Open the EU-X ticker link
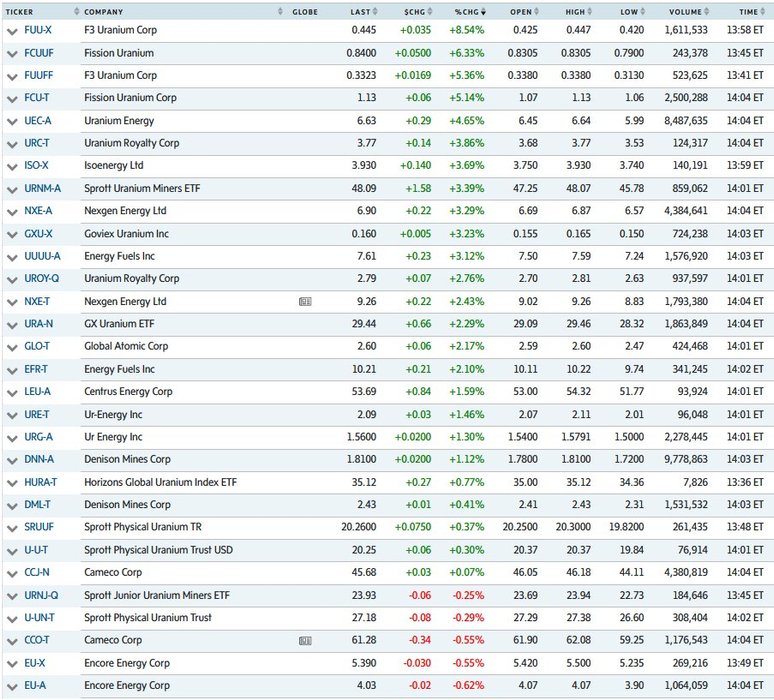 [35, 663]
